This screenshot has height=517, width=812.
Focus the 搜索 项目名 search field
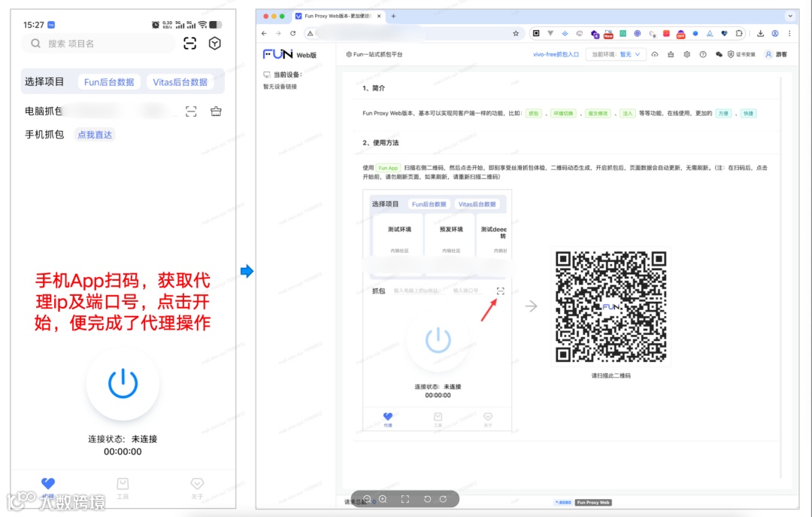(98, 44)
